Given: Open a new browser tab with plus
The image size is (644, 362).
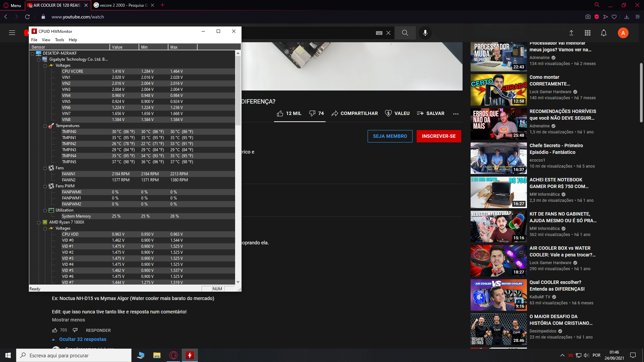Looking at the screenshot, I should click(x=163, y=5).
